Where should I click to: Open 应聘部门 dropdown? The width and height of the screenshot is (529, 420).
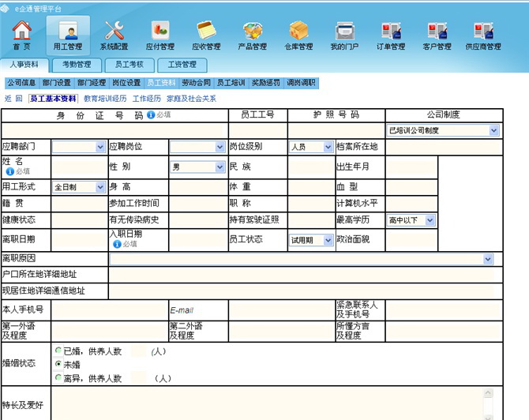pyautogui.click(x=79, y=147)
